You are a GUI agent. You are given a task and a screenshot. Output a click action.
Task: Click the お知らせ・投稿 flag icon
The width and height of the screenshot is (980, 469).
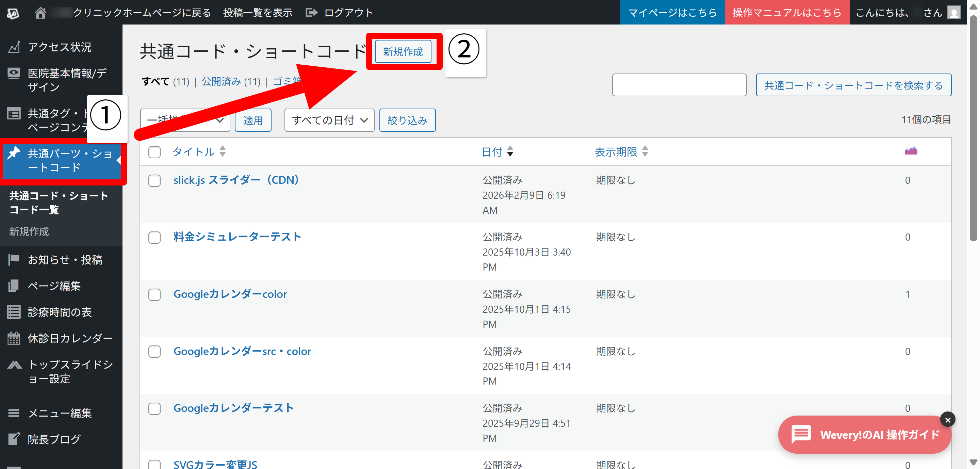pos(14,260)
